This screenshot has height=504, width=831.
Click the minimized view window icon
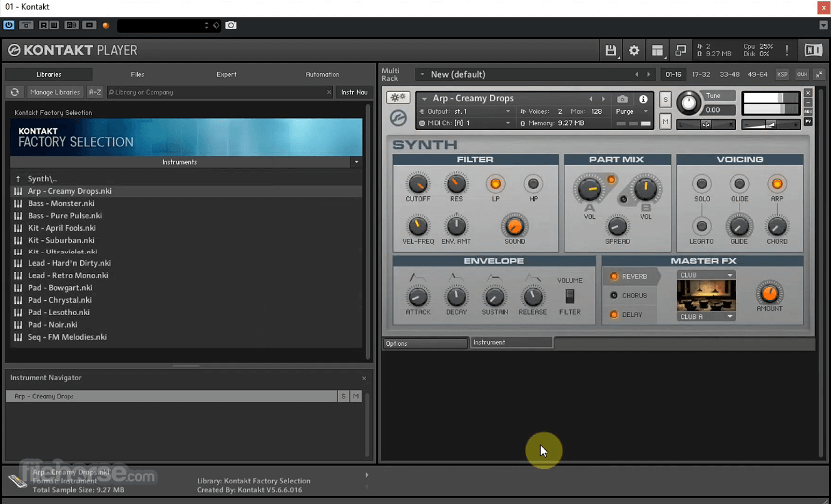pos(680,51)
